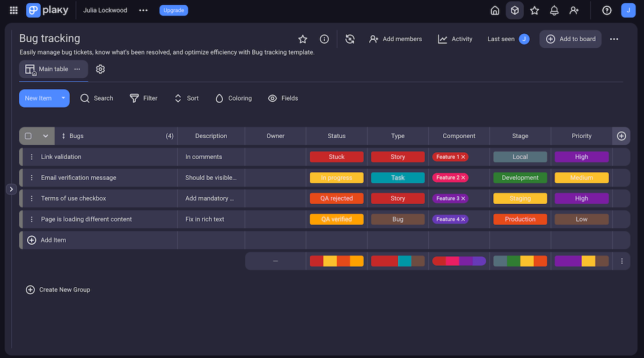Viewport: 644px width, 358px height.
Task: Open the board info circle icon
Action: 324,39
